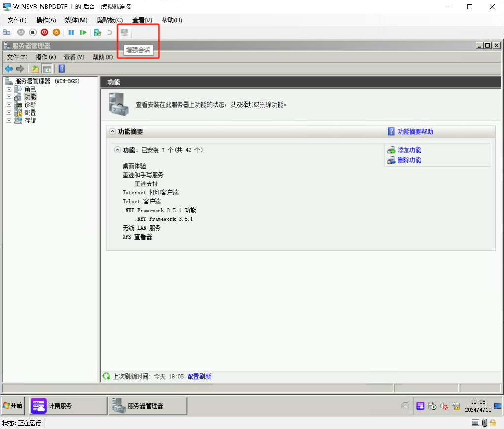Collapse the 功能摘要 section chevron
Image resolution: width=504 pixels, height=429 pixels.
coord(113,132)
